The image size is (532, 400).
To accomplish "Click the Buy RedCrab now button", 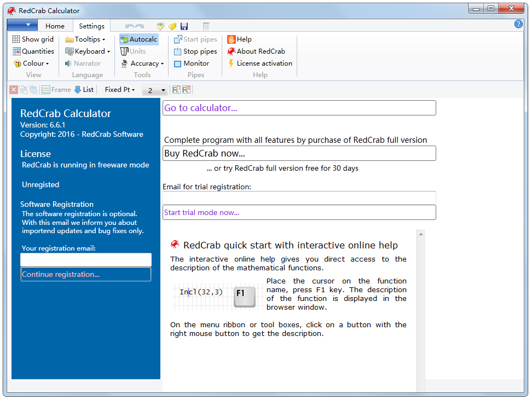I will tap(299, 153).
